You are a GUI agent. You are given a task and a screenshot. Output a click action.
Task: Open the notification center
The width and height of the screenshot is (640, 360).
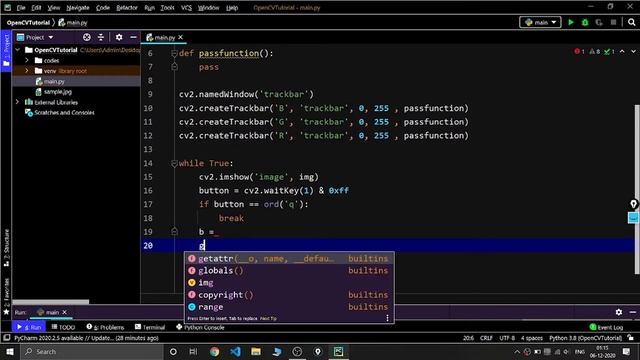627,351
